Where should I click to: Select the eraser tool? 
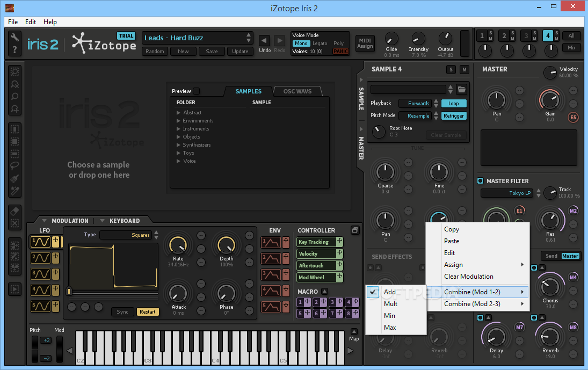[x=14, y=211]
